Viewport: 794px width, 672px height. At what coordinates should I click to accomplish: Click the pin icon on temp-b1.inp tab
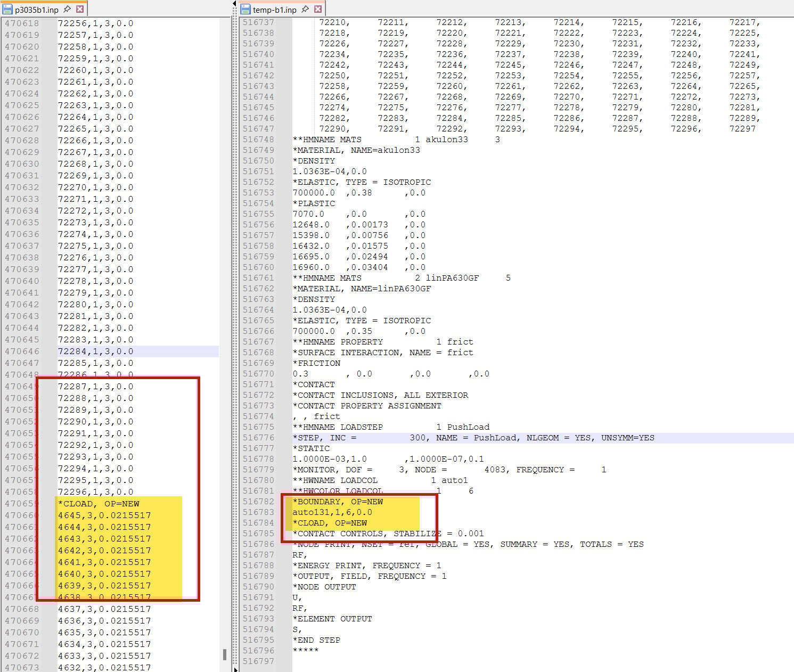coord(305,10)
